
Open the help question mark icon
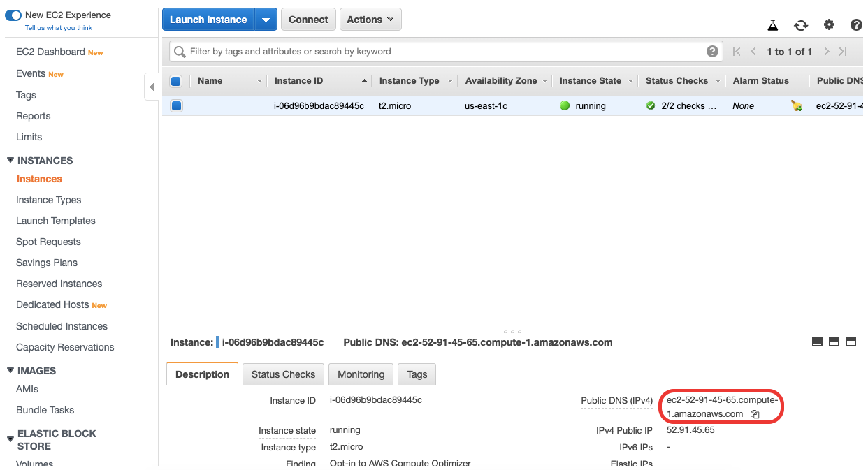pyautogui.click(x=856, y=24)
